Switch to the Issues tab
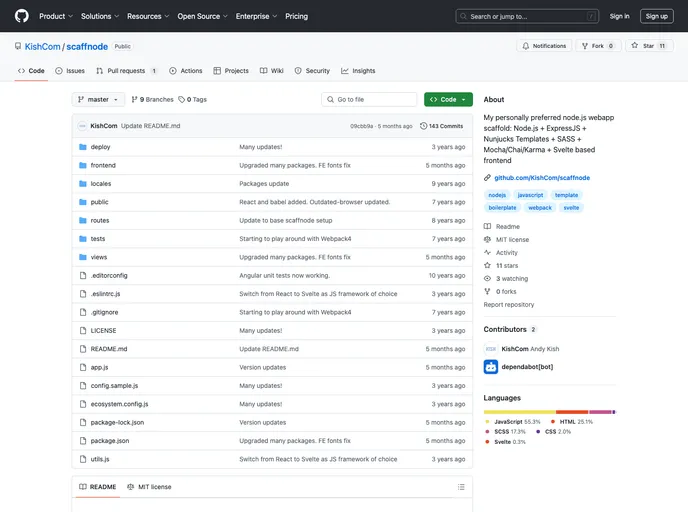 coord(70,71)
